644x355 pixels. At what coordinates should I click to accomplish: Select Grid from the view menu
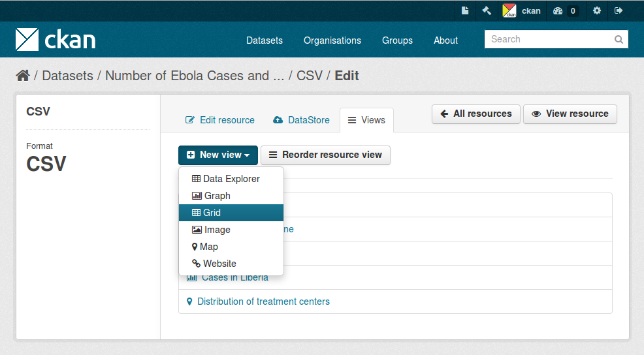pos(231,213)
